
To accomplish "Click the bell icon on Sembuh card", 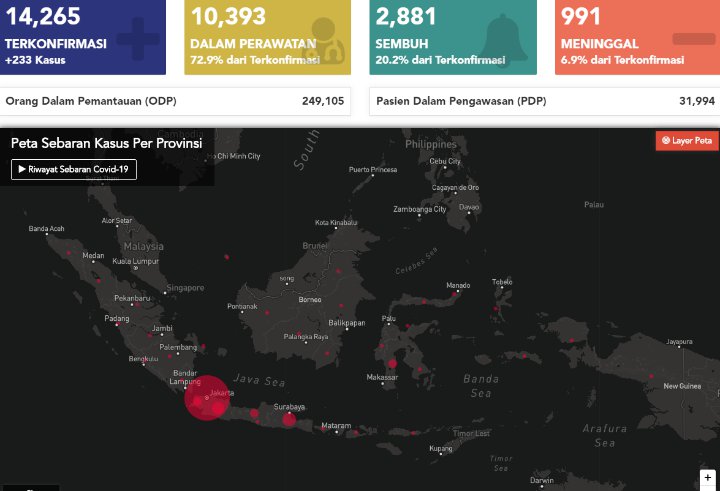I will [504, 40].
